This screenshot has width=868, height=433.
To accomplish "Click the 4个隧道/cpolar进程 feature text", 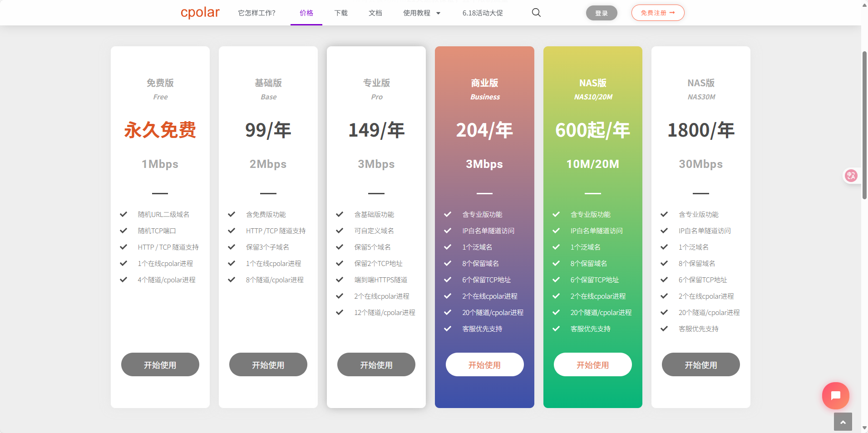I will tap(167, 280).
